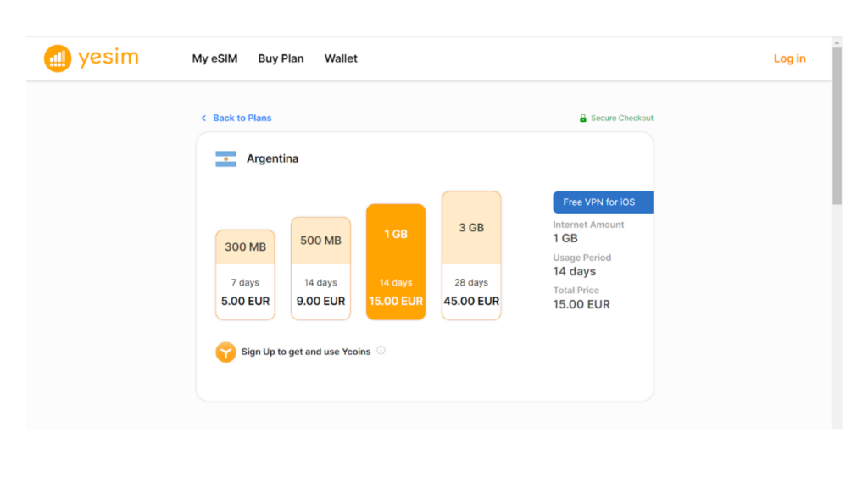
Task: Click the Free VPN for iOS banner
Action: point(603,202)
